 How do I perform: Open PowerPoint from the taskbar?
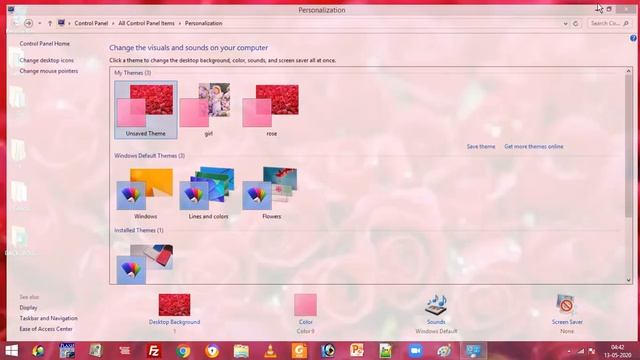pos(357,351)
